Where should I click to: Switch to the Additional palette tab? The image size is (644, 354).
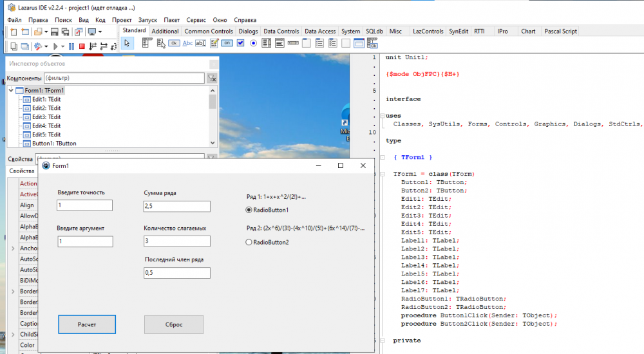[x=166, y=31]
